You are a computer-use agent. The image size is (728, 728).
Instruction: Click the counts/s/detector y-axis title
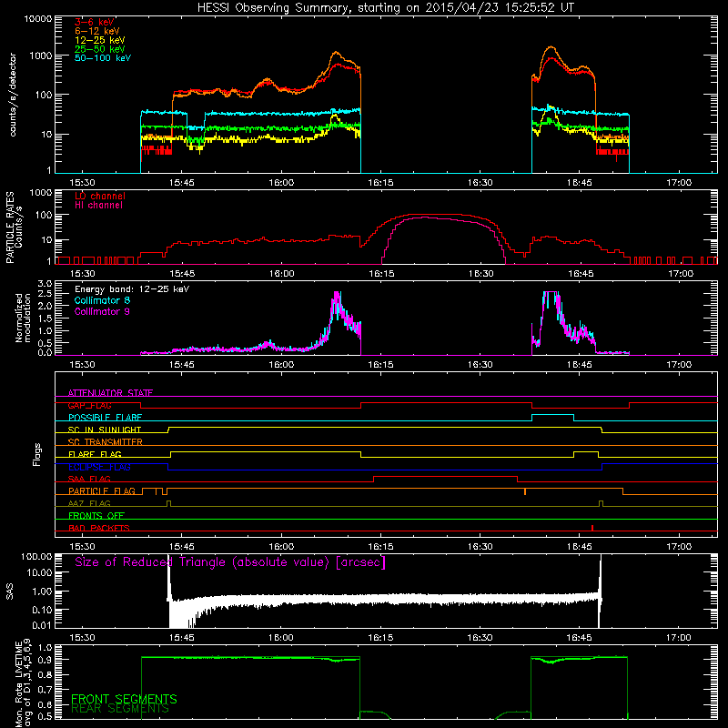coord(13,95)
